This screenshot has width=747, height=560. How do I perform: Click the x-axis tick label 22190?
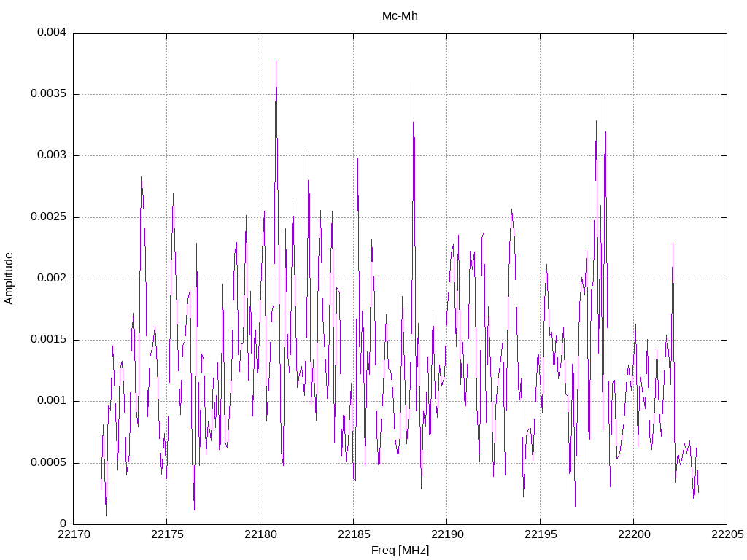447,534
